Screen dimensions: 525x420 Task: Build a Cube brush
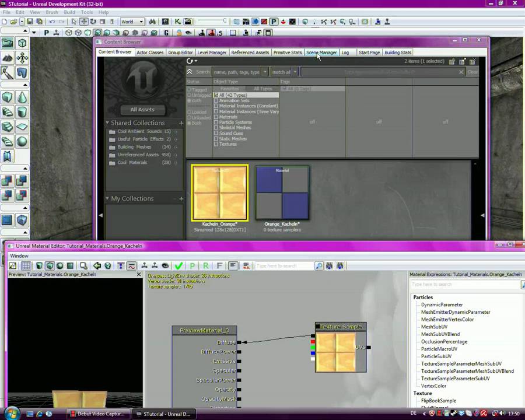click(x=8, y=97)
